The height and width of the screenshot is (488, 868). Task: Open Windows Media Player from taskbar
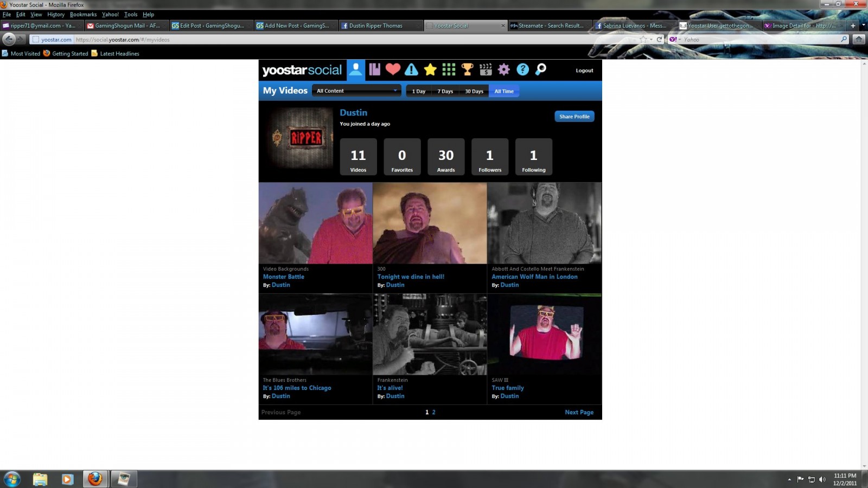(67, 479)
